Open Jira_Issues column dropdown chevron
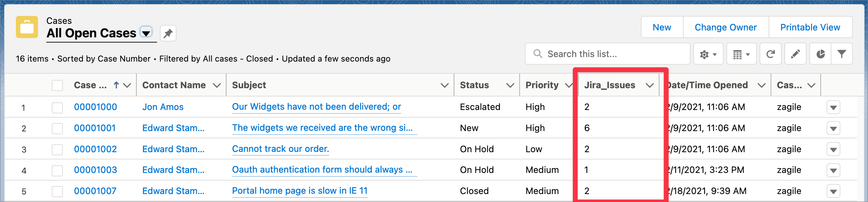Image resolution: width=868 pixels, height=202 pixels. tap(650, 85)
